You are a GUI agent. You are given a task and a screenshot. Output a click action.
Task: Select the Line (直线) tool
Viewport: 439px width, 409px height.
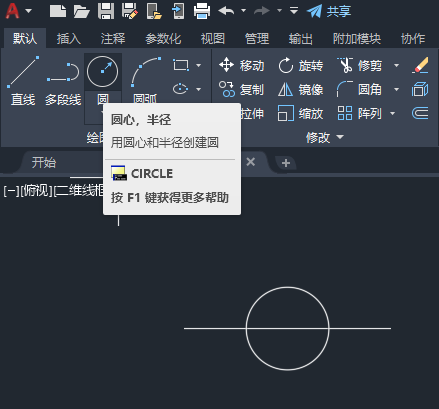(23, 81)
